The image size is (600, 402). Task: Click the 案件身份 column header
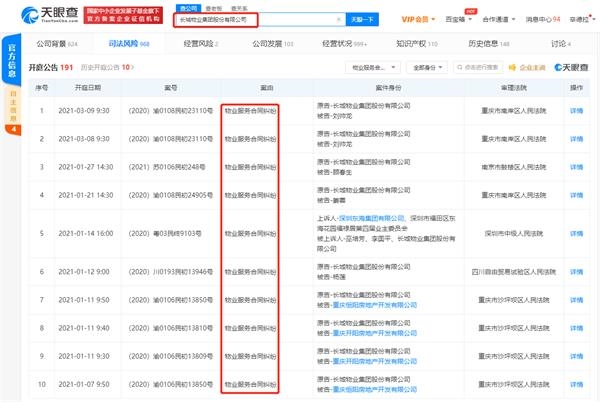tap(388, 88)
